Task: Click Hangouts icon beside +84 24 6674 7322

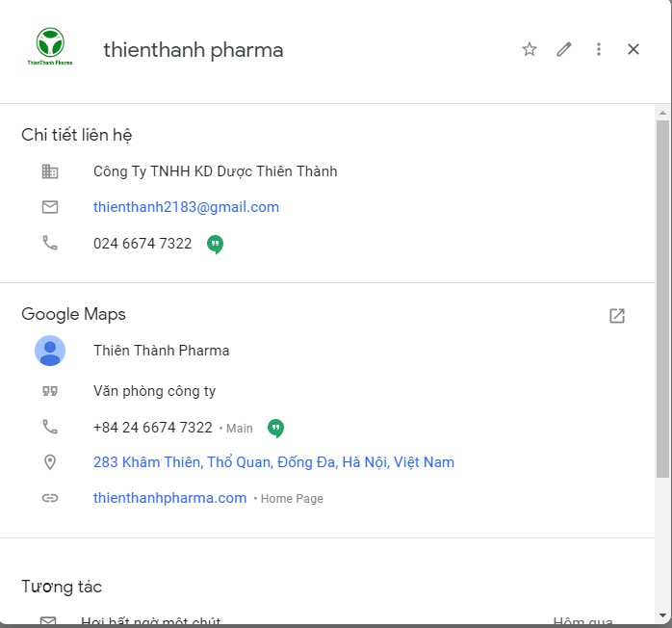Action: click(275, 428)
